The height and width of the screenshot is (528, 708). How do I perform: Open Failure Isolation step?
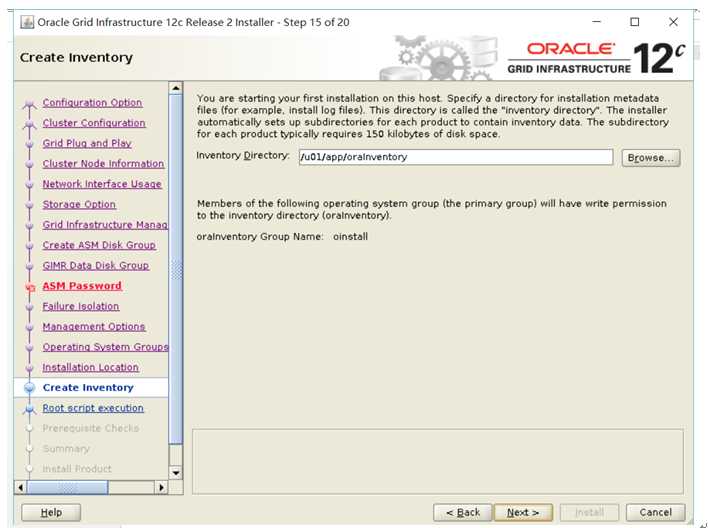81,306
